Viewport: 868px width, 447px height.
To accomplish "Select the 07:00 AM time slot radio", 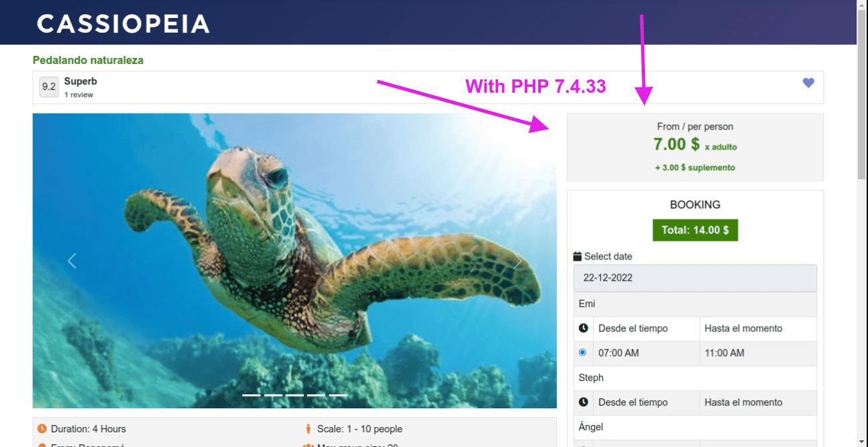I will pyautogui.click(x=583, y=352).
